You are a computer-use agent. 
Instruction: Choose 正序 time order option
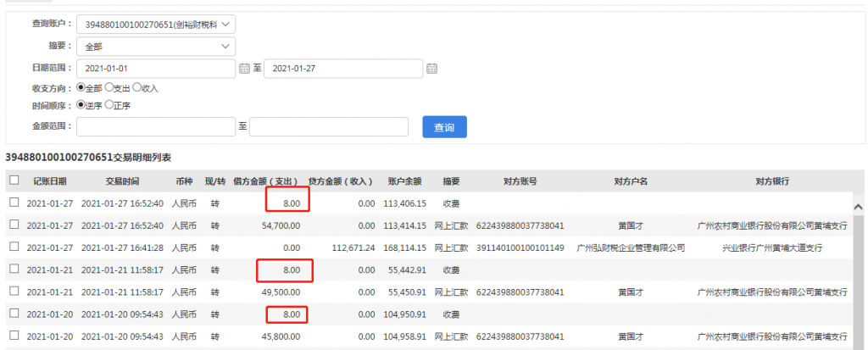(108, 106)
